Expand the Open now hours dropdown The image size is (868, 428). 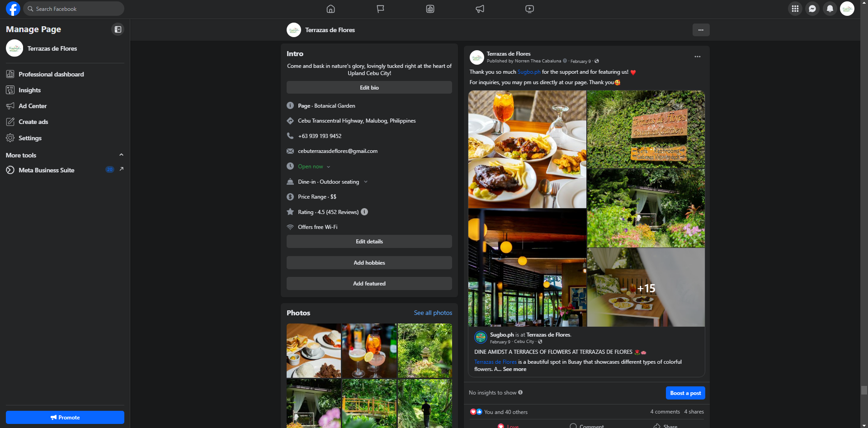tap(328, 167)
